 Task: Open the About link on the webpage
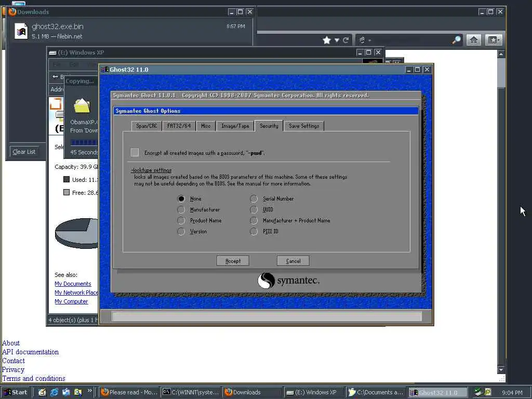point(11,343)
